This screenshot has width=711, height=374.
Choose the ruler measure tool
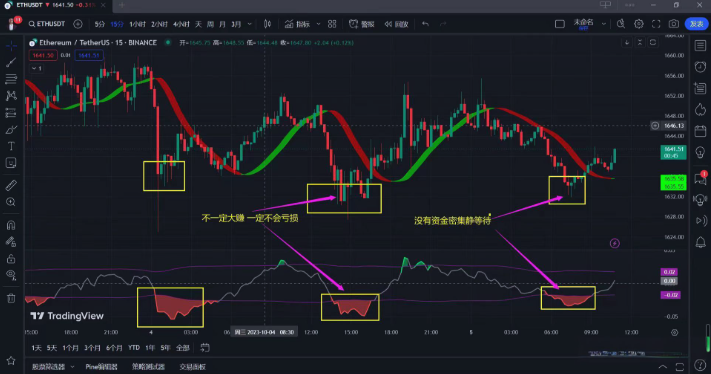(x=11, y=185)
